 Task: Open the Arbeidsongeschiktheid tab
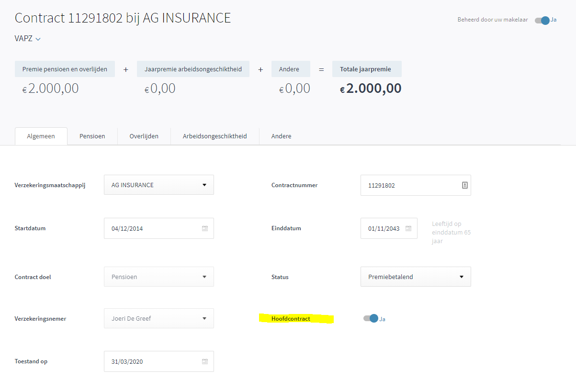[215, 136]
